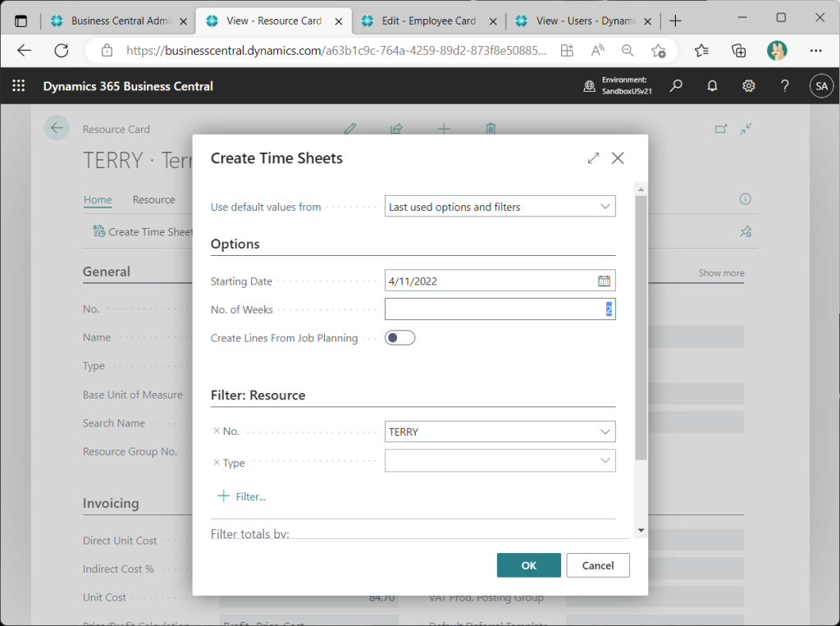Open the Starting Date calendar picker
Image resolution: width=840 pixels, height=626 pixels.
(604, 281)
